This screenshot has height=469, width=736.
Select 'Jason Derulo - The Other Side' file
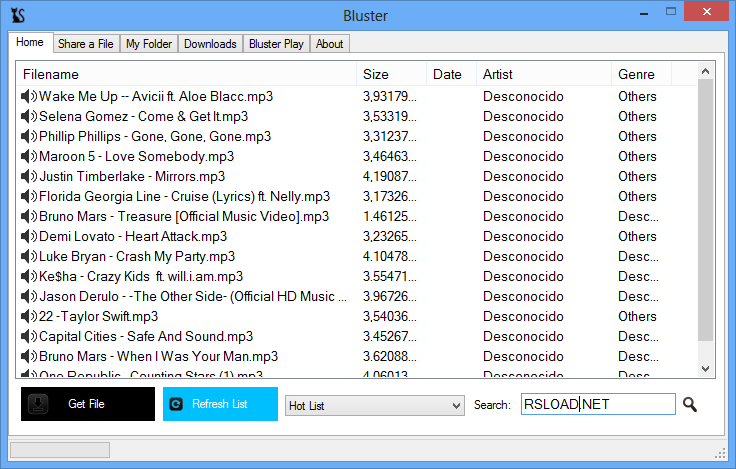193,296
